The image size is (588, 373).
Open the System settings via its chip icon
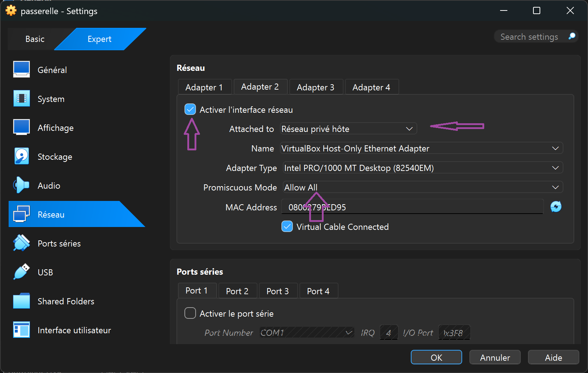(x=21, y=98)
